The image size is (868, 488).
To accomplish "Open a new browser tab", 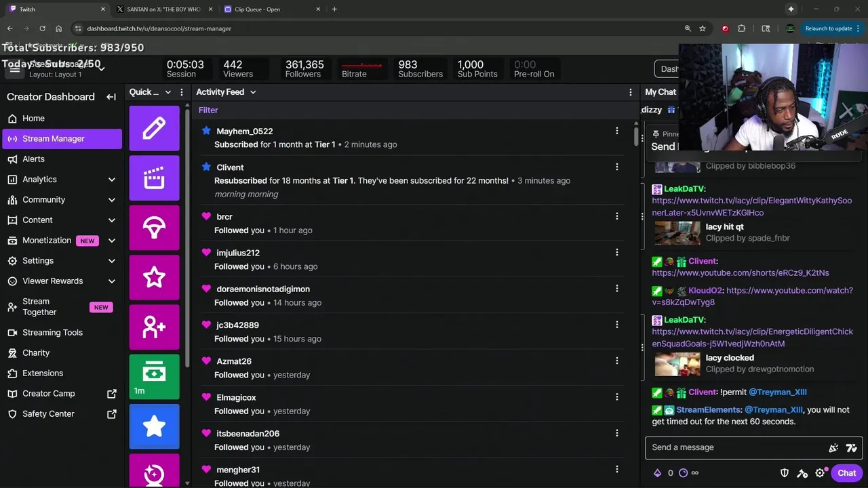I will point(334,9).
